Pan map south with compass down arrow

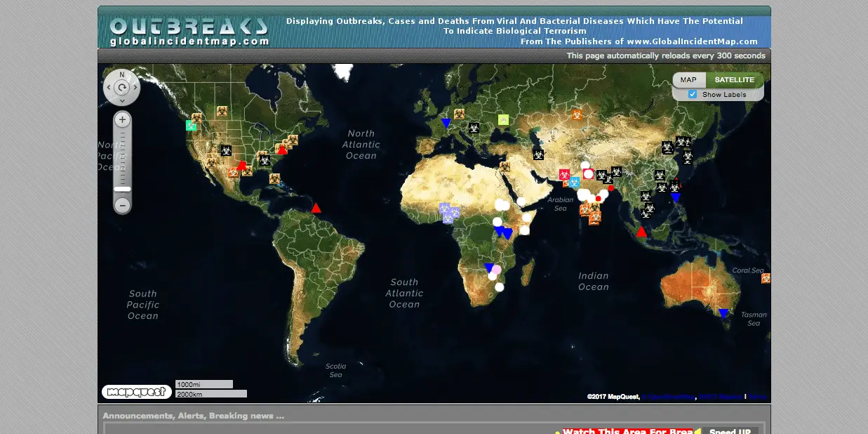[x=122, y=101]
